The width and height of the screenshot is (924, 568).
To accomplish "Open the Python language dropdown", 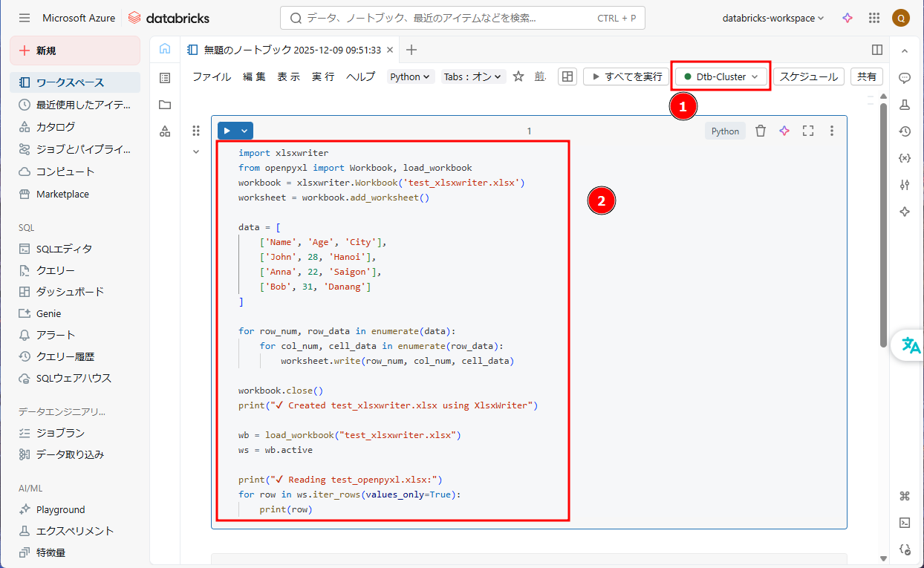I will 411,76.
